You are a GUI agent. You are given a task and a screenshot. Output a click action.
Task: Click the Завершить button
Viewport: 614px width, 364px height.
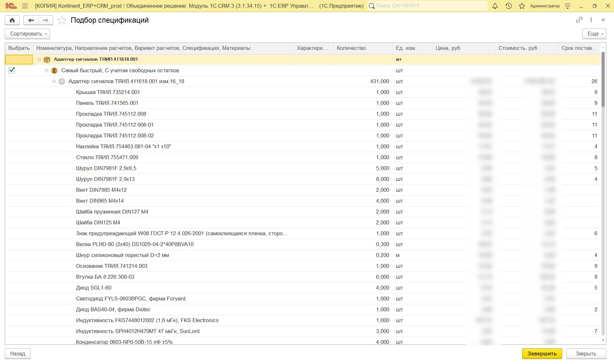542,354
